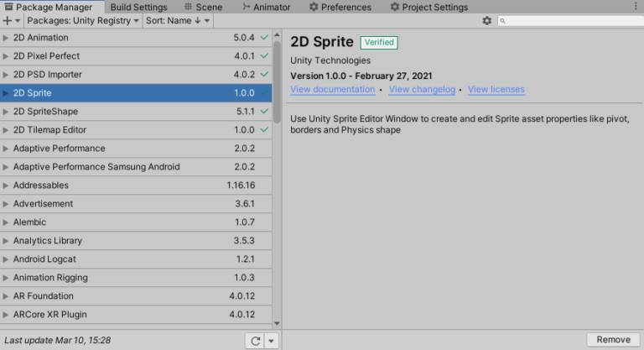Expand the Alembic package row

5,222
